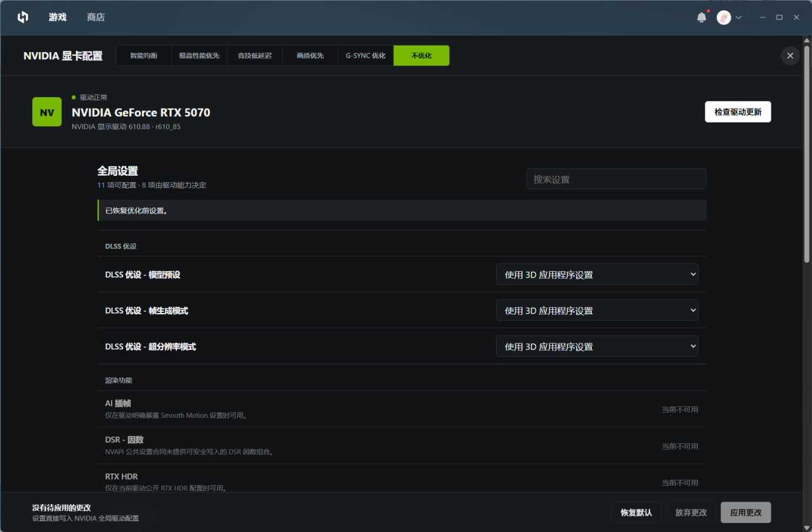Expand the account menu chevron beside the avatar
812x532 pixels.
pos(738,18)
